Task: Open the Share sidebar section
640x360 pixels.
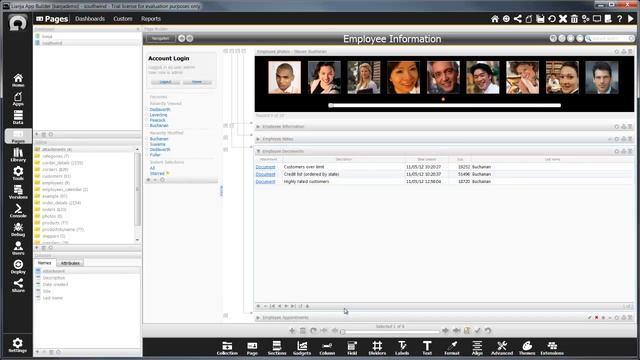Action: click(18, 285)
